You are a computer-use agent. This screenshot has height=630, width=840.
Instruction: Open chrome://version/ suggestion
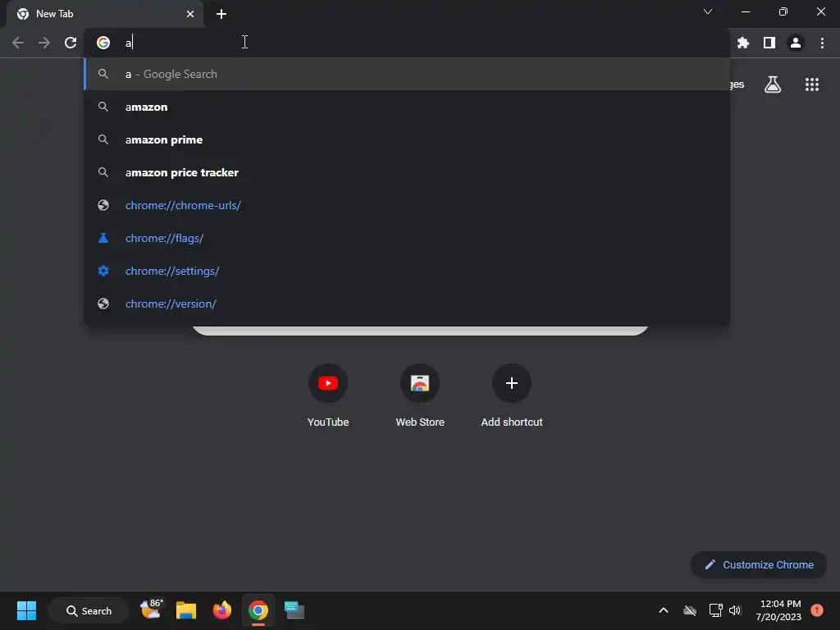tap(407, 304)
